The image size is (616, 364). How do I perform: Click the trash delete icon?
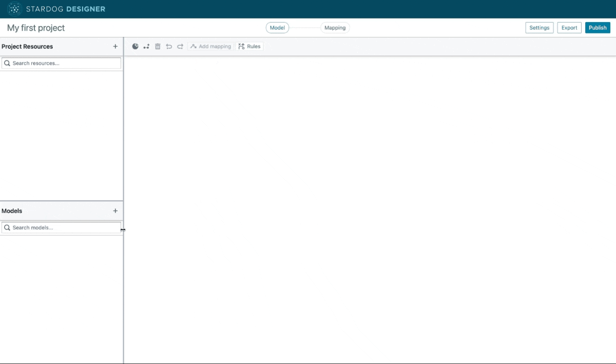(158, 46)
